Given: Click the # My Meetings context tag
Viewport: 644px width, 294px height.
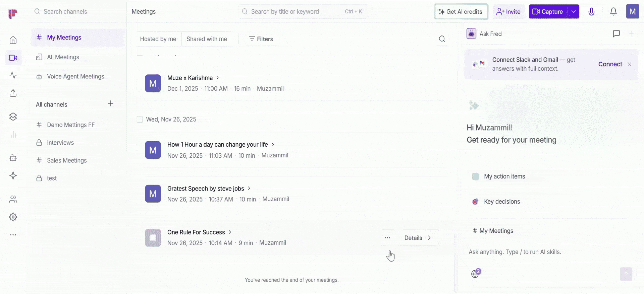Looking at the screenshot, I should pyautogui.click(x=493, y=231).
